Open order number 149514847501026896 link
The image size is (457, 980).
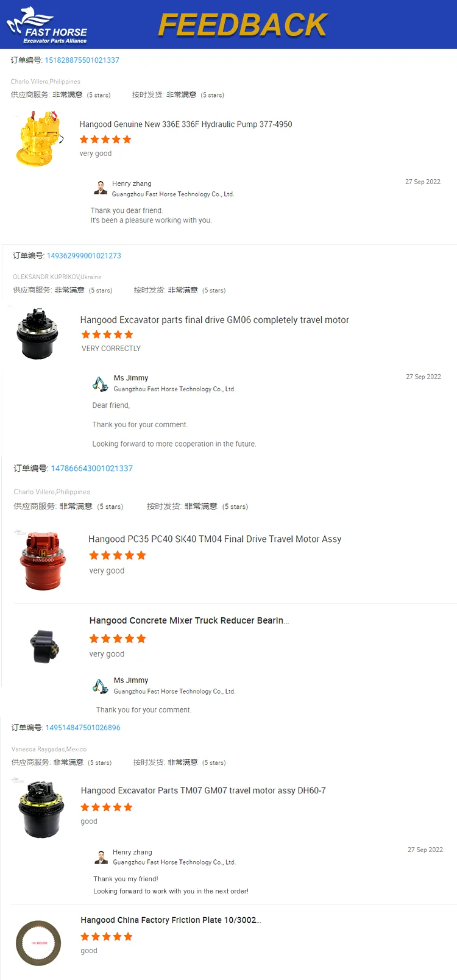(83, 728)
